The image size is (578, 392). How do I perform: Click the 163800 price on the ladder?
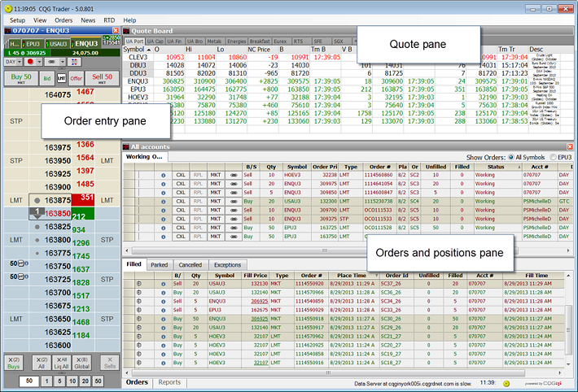(58, 240)
